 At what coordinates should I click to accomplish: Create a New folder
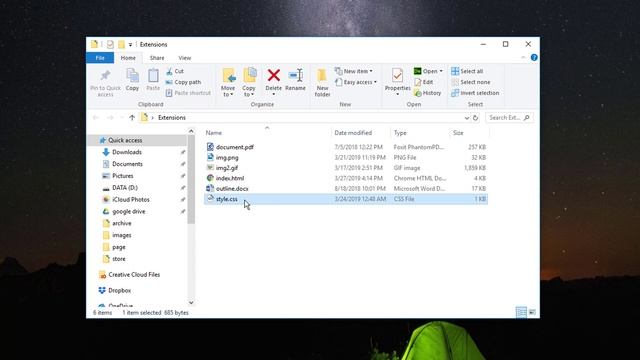click(x=322, y=83)
